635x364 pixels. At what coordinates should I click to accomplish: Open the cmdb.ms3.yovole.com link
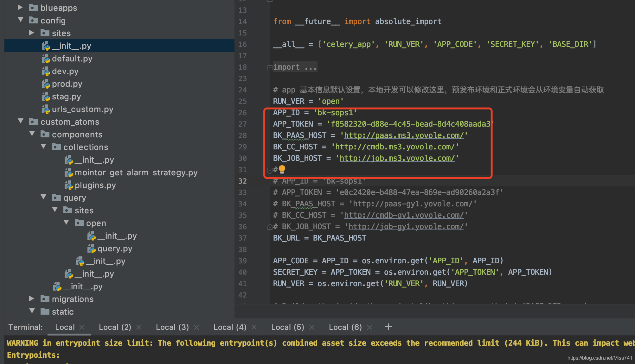click(395, 147)
